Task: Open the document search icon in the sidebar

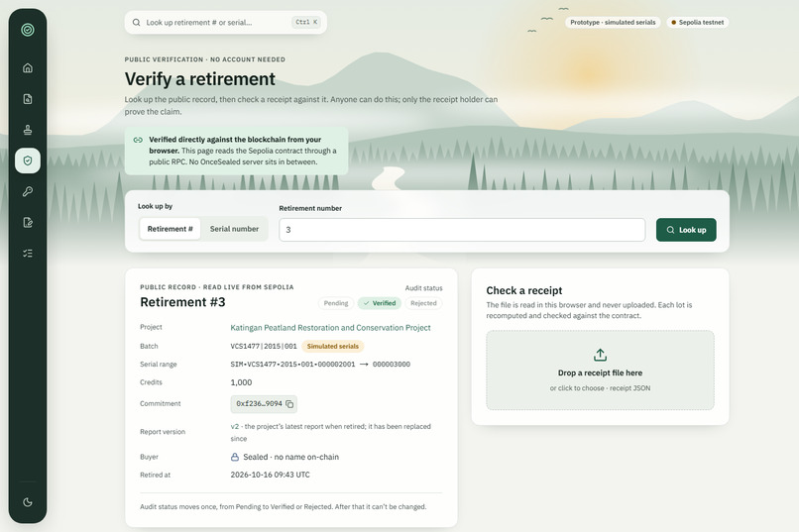Action: pyautogui.click(x=28, y=99)
